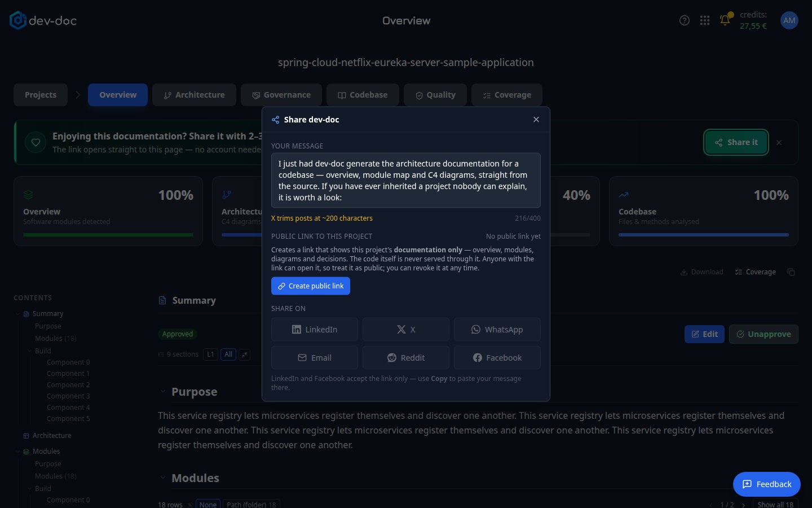Image resolution: width=812 pixels, height=508 pixels.
Task: Open the Architecture tab
Action: coord(194,95)
